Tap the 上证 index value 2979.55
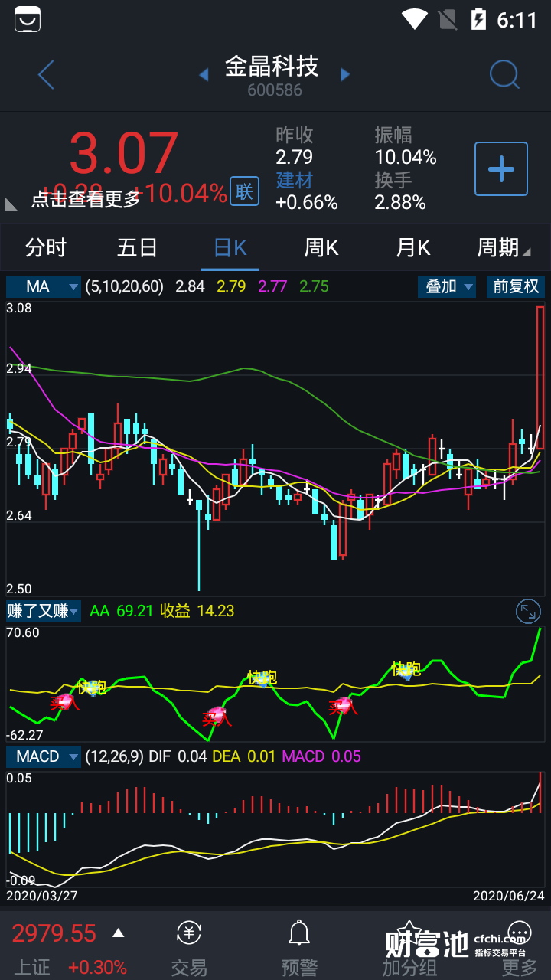 [x=54, y=933]
